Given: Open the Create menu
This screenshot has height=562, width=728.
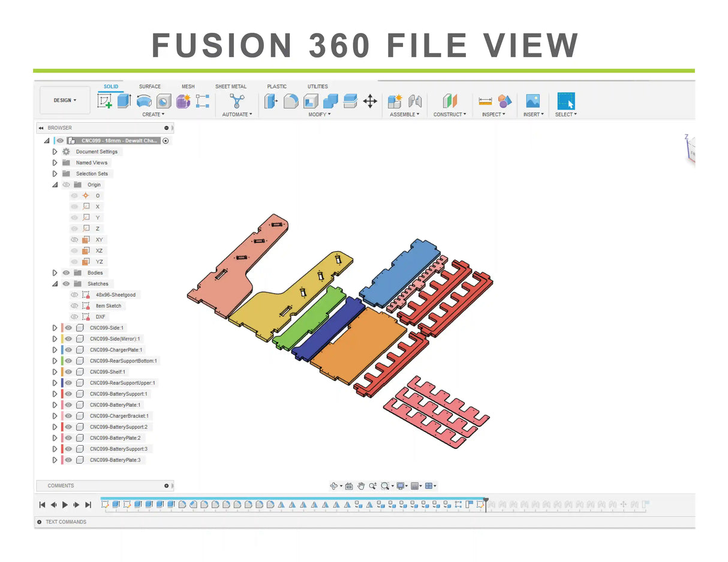Looking at the screenshot, I should [x=154, y=114].
